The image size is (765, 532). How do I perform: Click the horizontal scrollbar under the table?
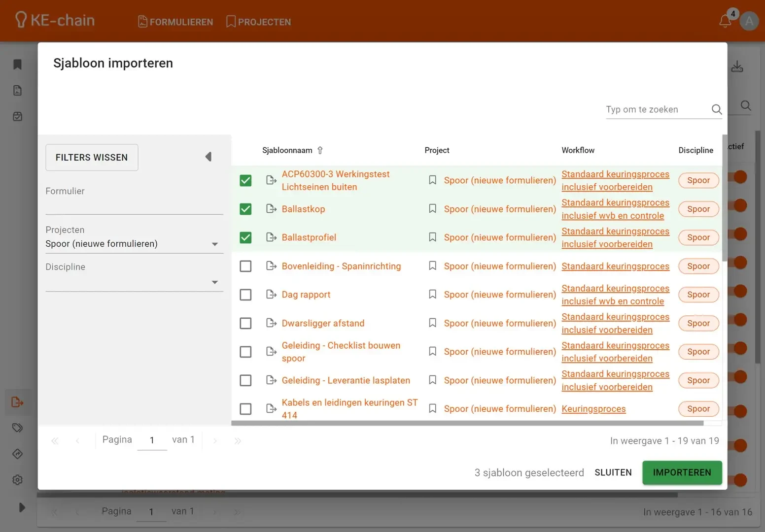point(467,423)
